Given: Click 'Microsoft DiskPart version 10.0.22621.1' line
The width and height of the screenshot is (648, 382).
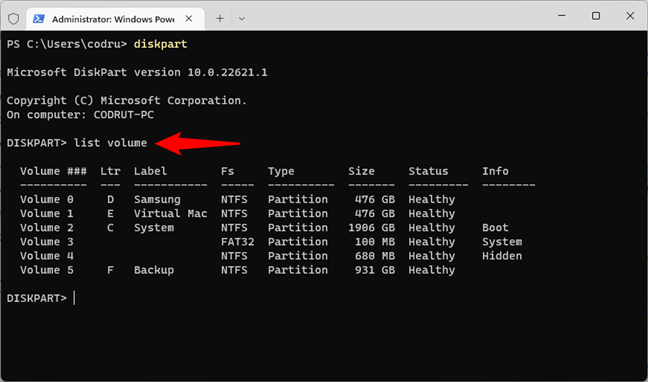Looking at the screenshot, I should pyautogui.click(x=137, y=72).
